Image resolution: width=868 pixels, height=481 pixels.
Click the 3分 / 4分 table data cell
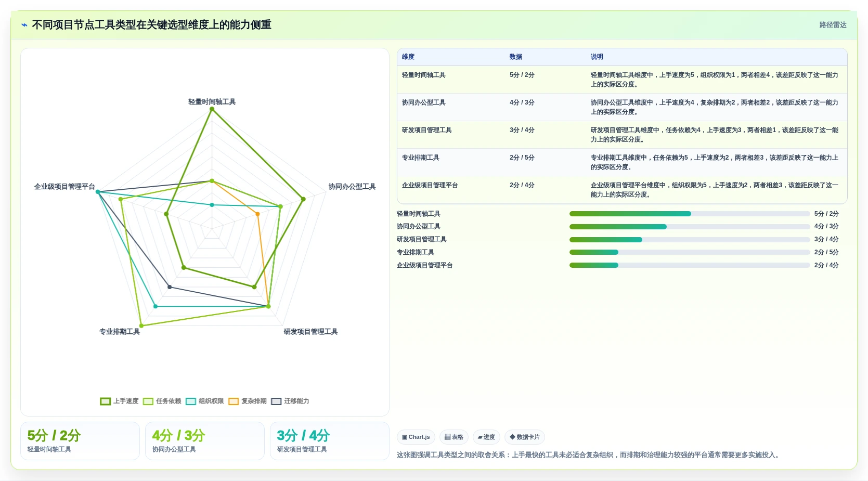tap(522, 130)
